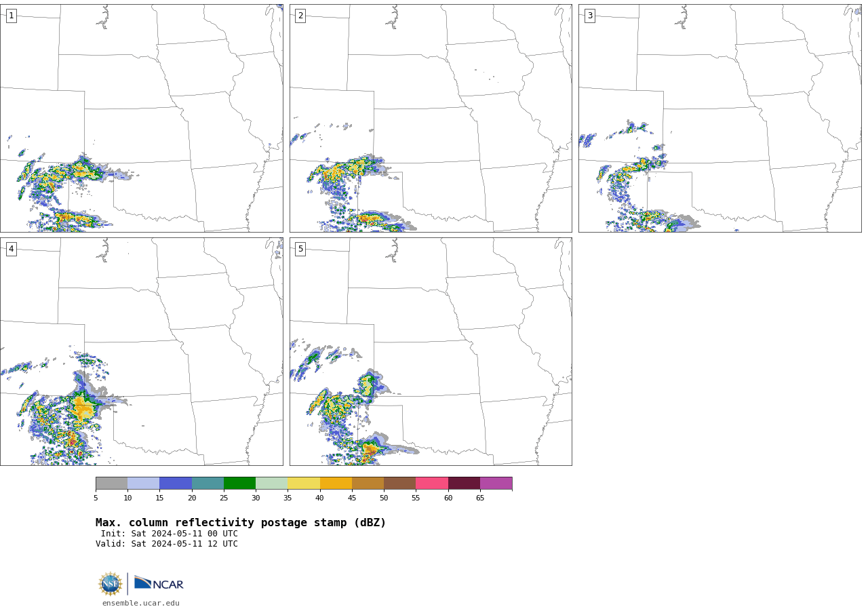The image size is (868, 611).
Task: Click the number 4 label box
Action: [x=11, y=249]
